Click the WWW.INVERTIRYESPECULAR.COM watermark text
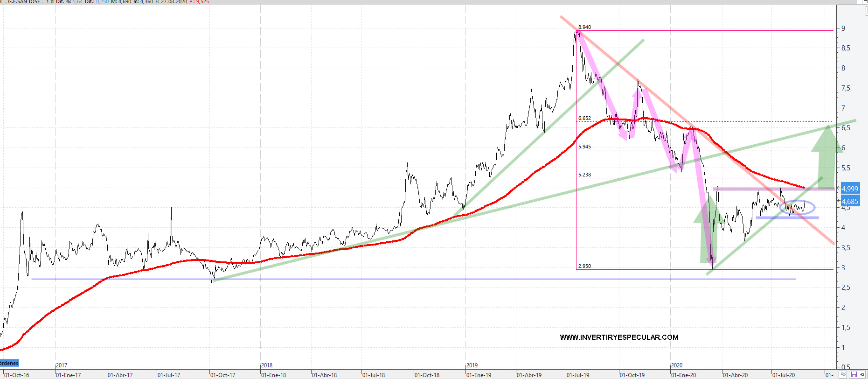This screenshot has width=868, height=379. click(x=619, y=337)
